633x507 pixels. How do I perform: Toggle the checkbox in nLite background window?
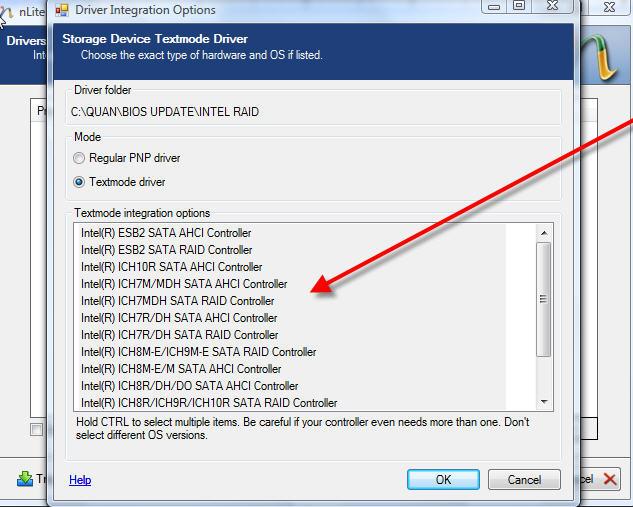tap(36, 429)
